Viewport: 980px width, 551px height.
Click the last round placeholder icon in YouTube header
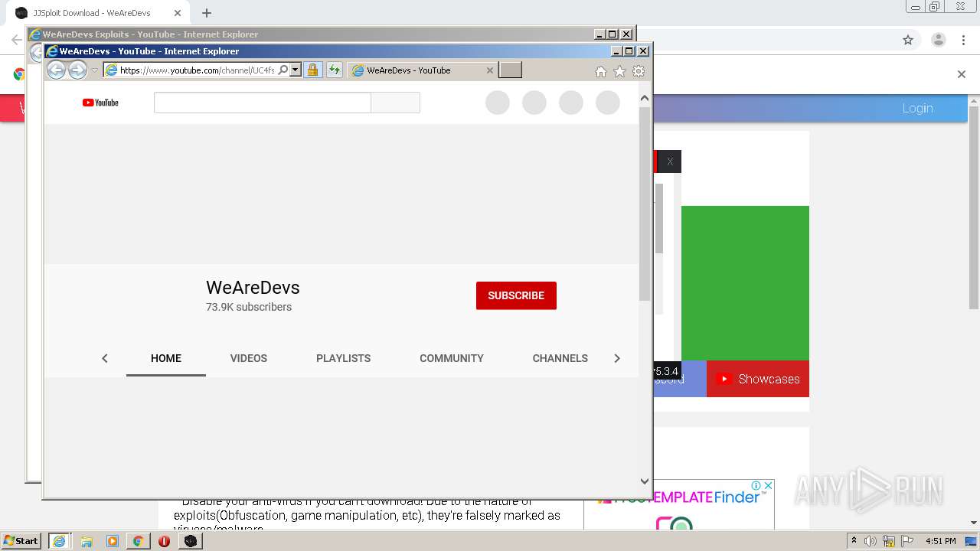pos(608,103)
